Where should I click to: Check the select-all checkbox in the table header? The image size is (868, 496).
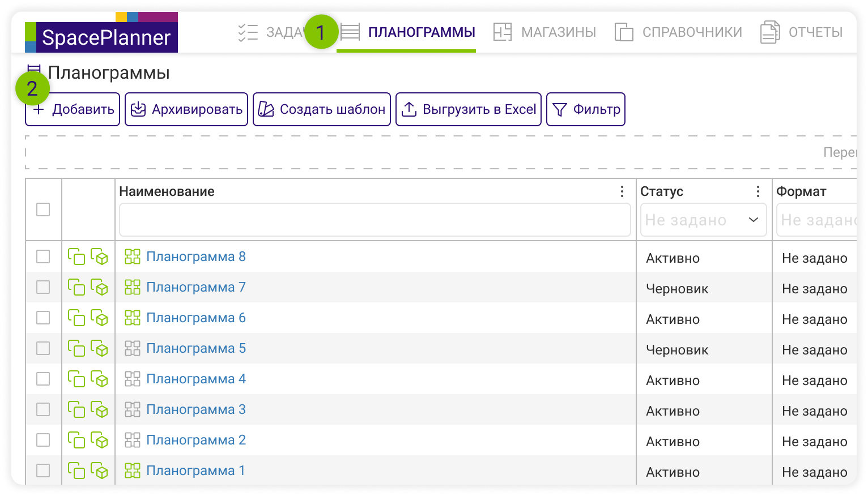(43, 209)
